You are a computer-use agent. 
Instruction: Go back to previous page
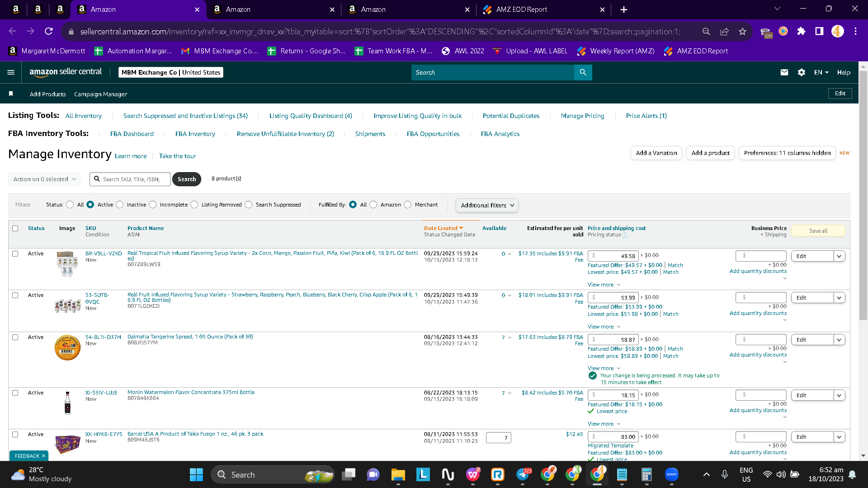click(x=13, y=31)
